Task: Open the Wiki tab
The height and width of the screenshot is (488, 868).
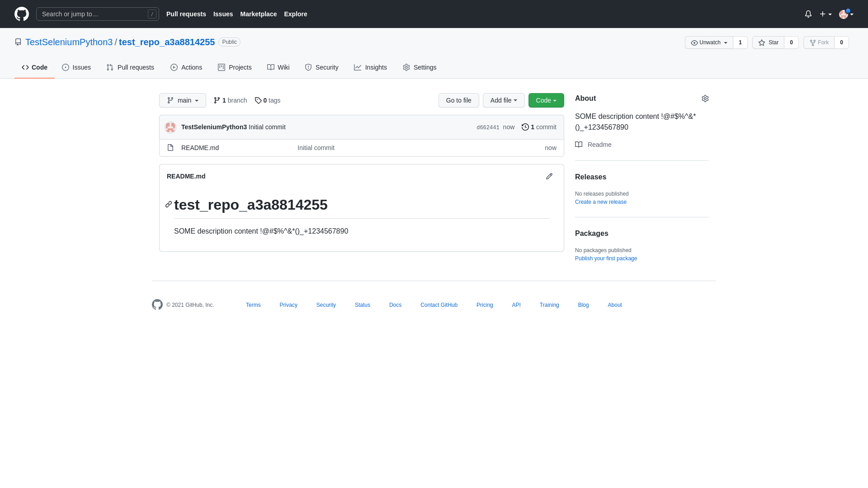Action: click(278, 67)
